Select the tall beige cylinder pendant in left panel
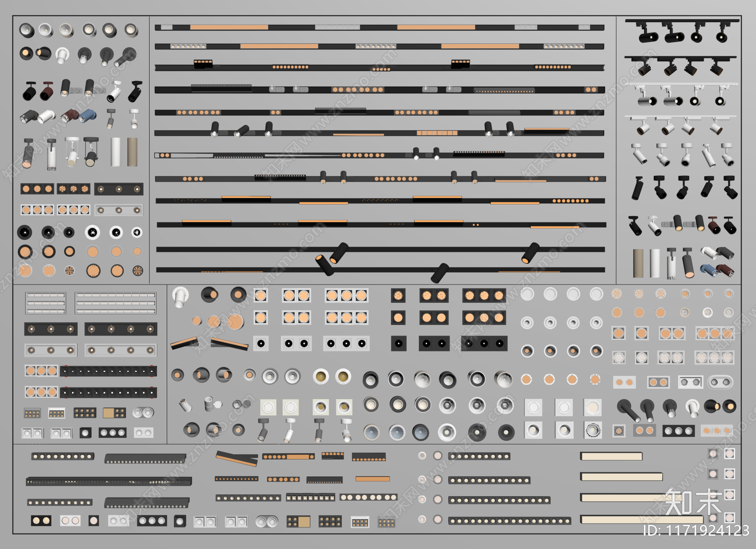Viewport: 756px width, 549px height. click(132, 152)
